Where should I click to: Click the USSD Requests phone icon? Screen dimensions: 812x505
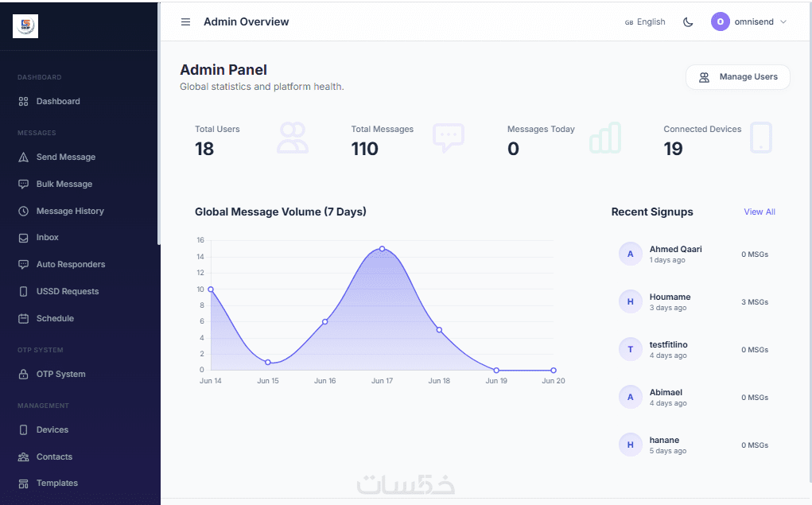coord(23,292)
